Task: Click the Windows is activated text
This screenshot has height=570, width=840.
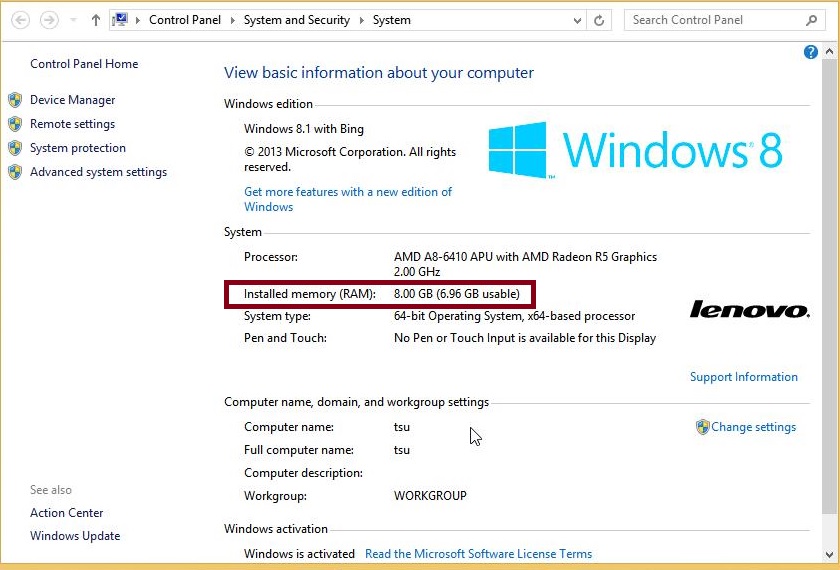Action: click(299, 554)
